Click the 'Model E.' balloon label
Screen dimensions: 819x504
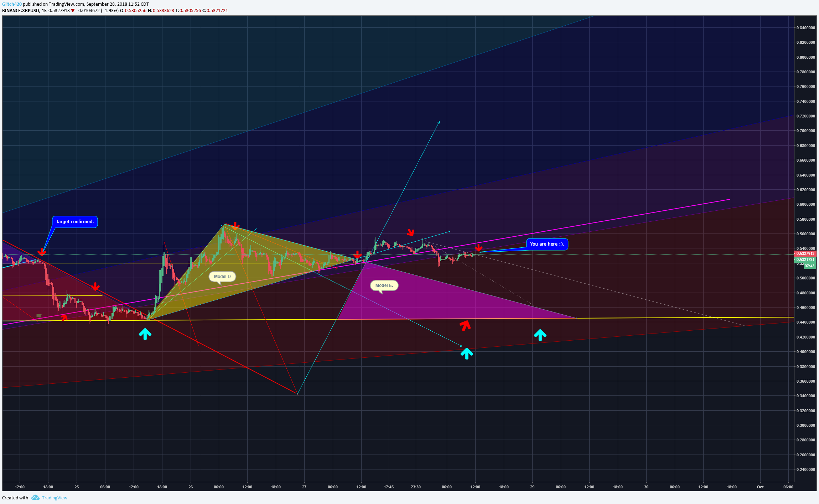384,285
